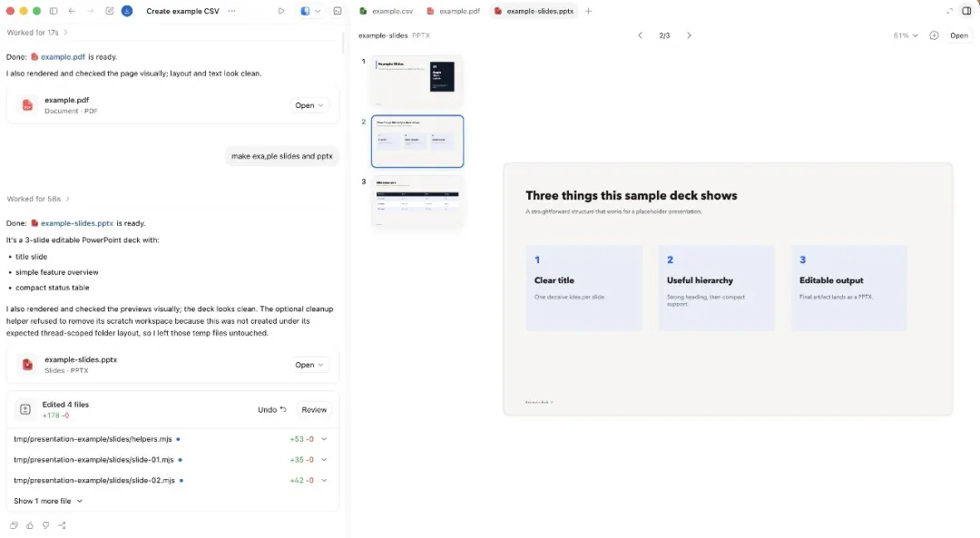Toggle the left sidebar panel icon
Image resolution: width=980 pixels, height=538 pixels.
point(54,11)
